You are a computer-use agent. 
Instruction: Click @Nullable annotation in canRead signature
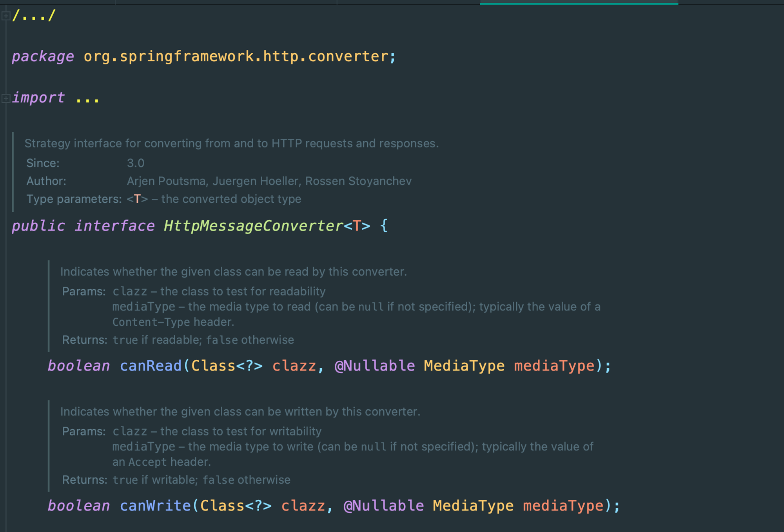pos(374,366)
